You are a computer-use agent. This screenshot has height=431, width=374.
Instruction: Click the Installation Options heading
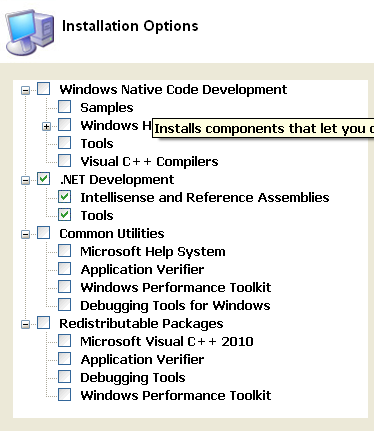tap(130, 26)
